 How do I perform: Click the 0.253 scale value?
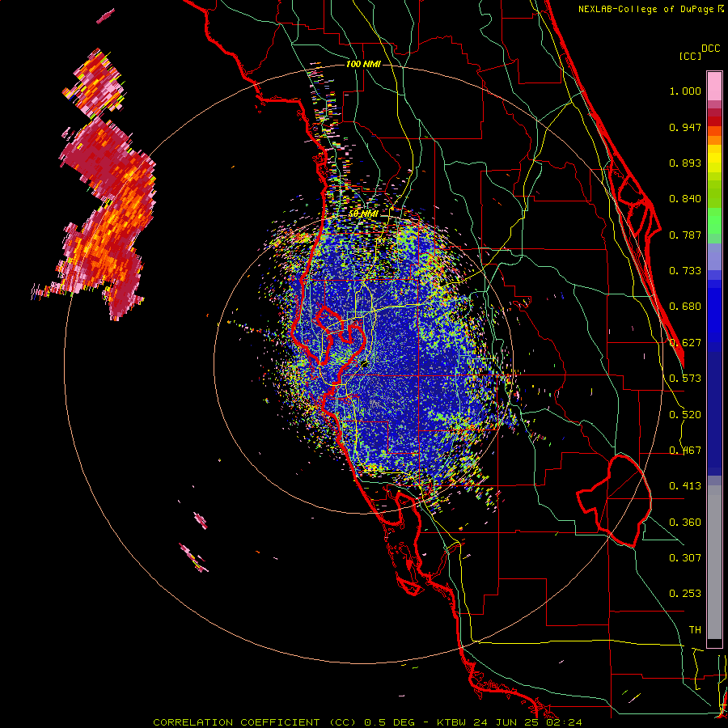click(x=685, y=594)
